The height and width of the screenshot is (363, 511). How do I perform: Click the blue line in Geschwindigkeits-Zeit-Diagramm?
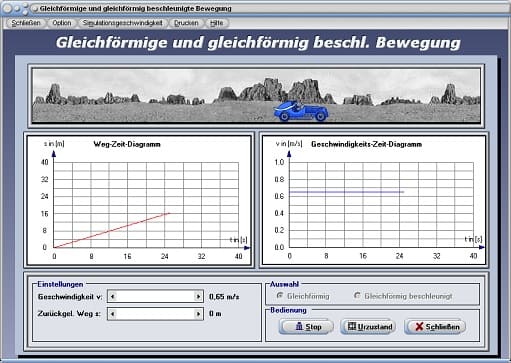(346, 192)
